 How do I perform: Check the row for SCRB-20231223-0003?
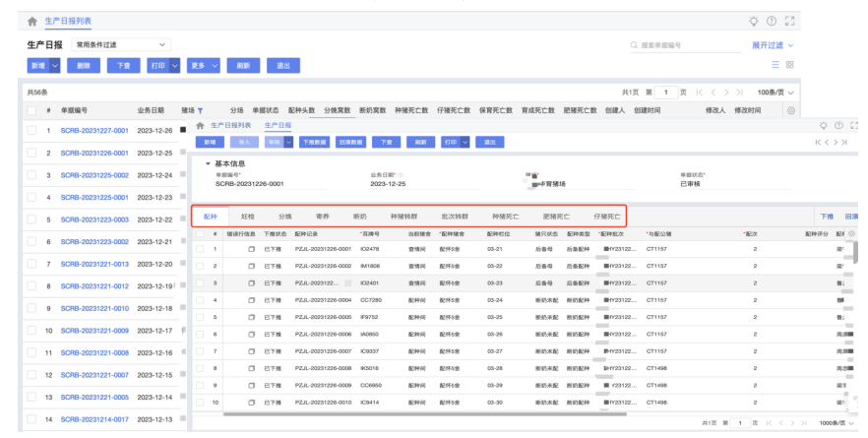(x=31, y=219)
